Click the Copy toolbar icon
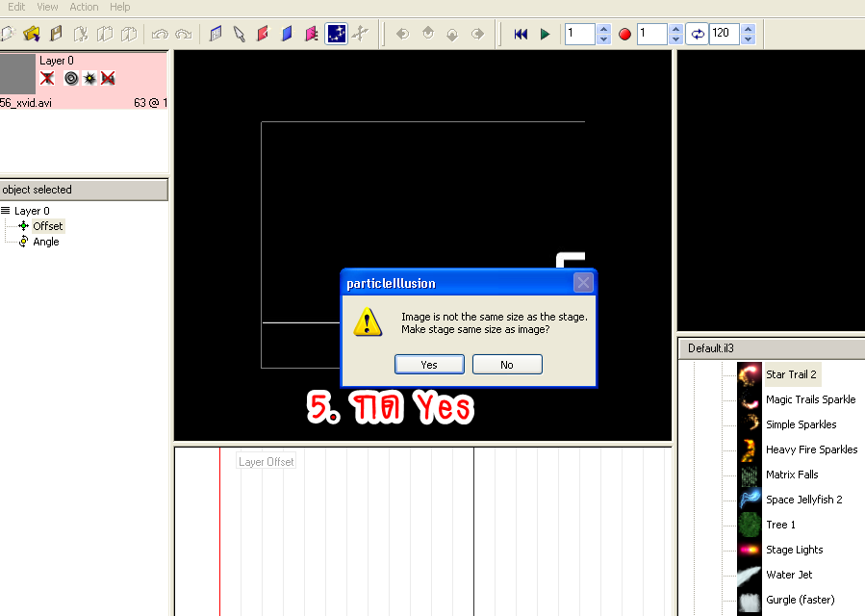The image size is (865, 616). (104, 34)
